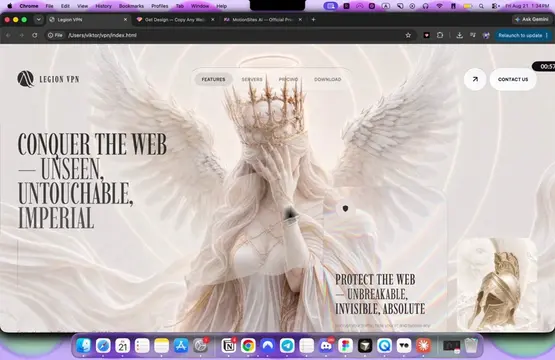Open Trash in the Dock
The height and width of the screenshot is (360, 555).
471,345
